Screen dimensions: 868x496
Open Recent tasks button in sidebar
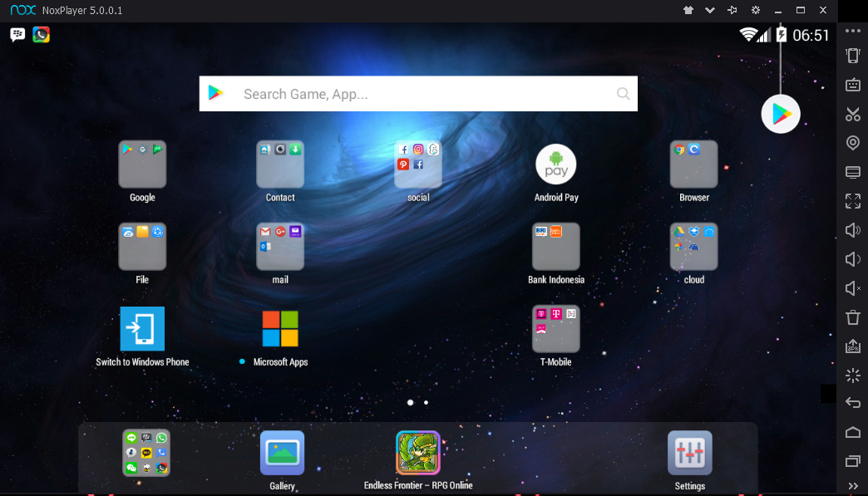click(853, 460)
